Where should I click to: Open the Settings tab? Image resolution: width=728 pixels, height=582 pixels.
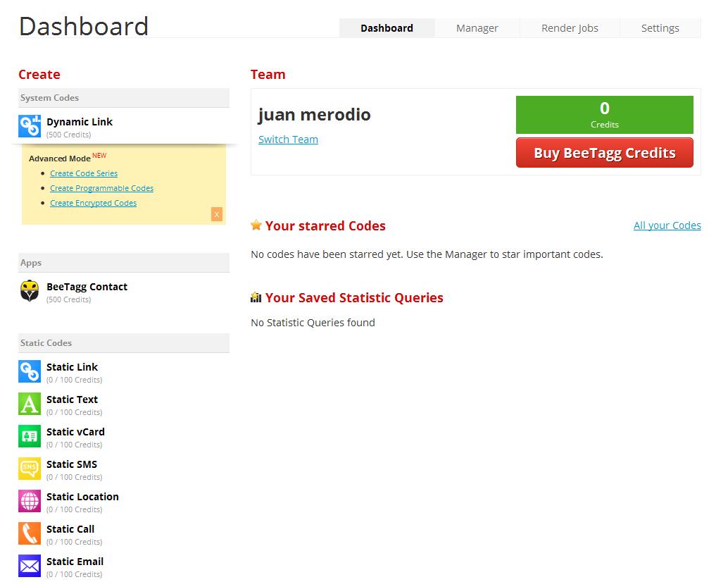point(660,28)
